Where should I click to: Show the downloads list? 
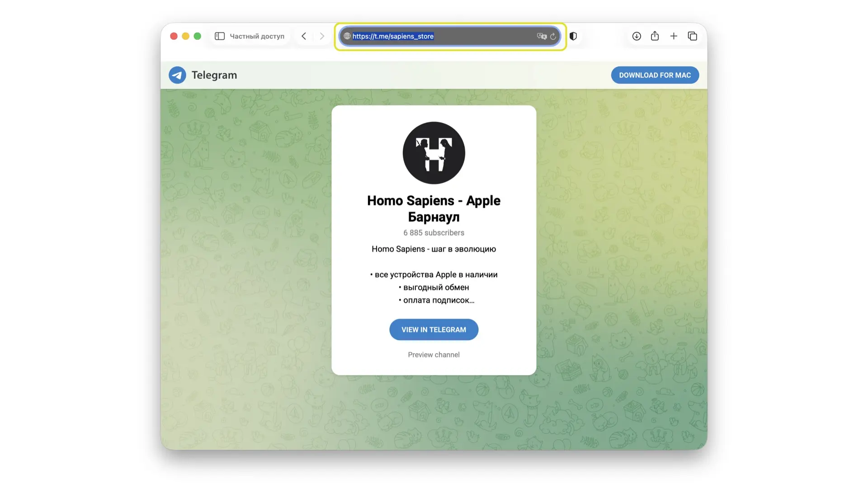[637, 36]
